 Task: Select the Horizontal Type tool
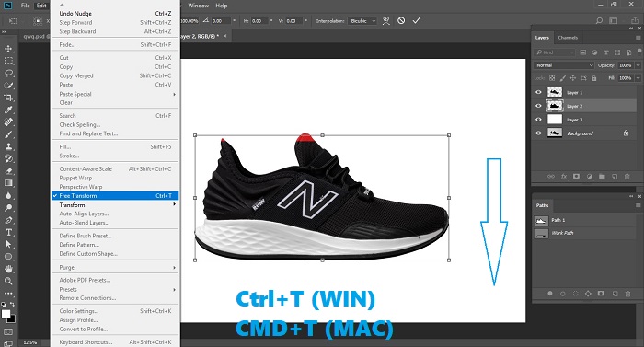tap(8, 232)
